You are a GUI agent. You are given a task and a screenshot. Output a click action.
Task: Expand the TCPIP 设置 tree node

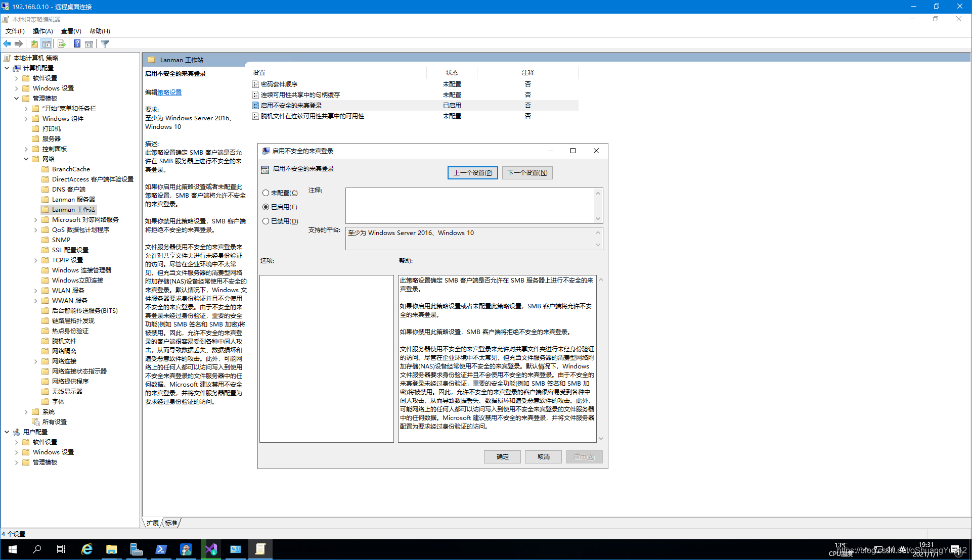pos(36,260)
